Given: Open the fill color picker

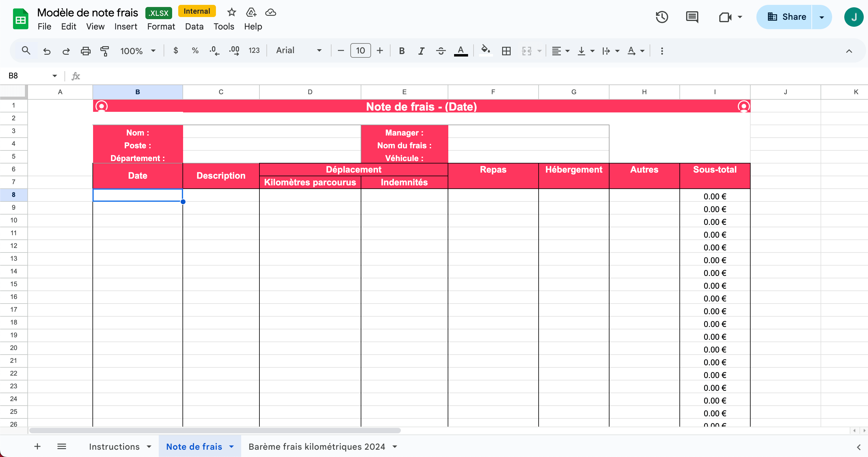Looking at the screenshot, I should point(485,51).
